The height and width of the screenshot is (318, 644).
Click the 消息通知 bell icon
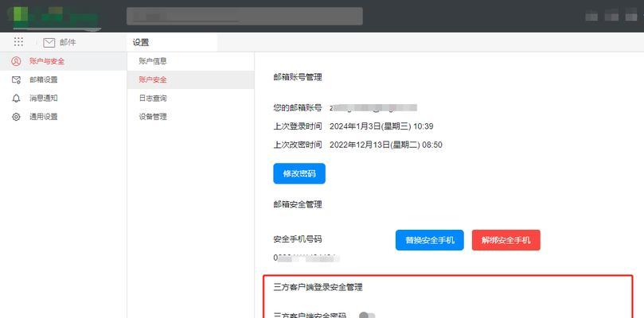pos(16,99)
